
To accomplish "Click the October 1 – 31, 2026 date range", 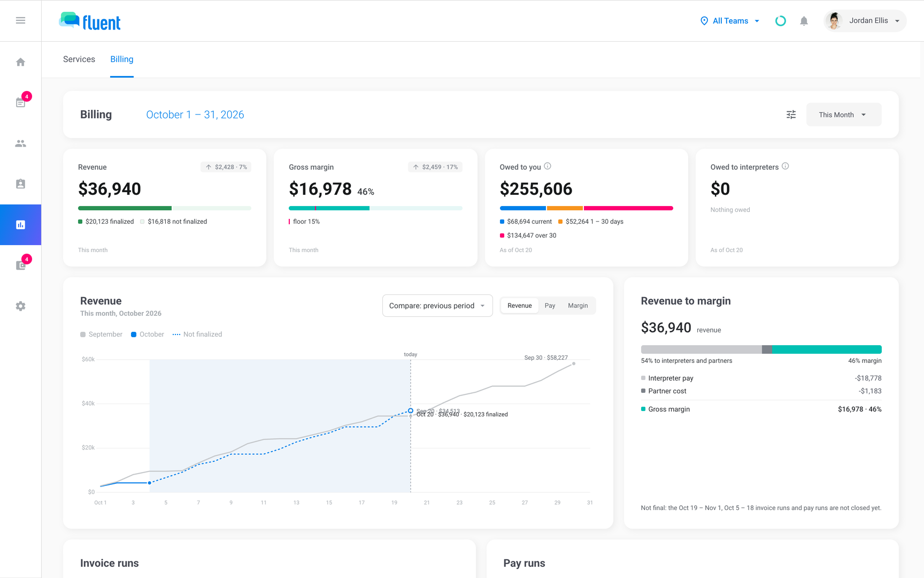I will (x=195, y=115).
